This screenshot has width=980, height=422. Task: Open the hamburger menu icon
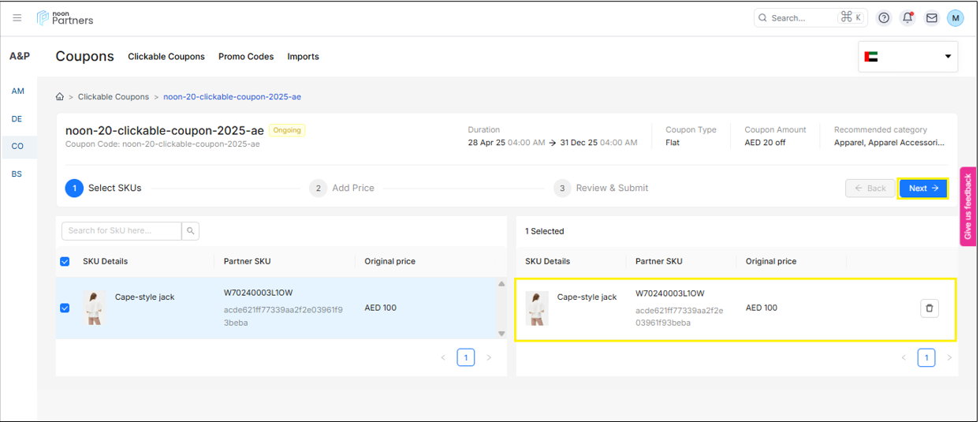[x=17, y=18]
